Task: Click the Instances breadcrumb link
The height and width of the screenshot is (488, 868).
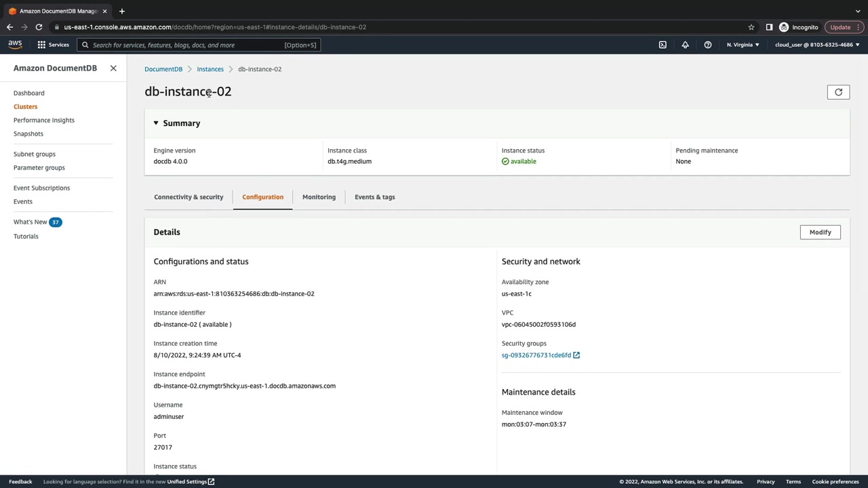Action: click(210, 69)
